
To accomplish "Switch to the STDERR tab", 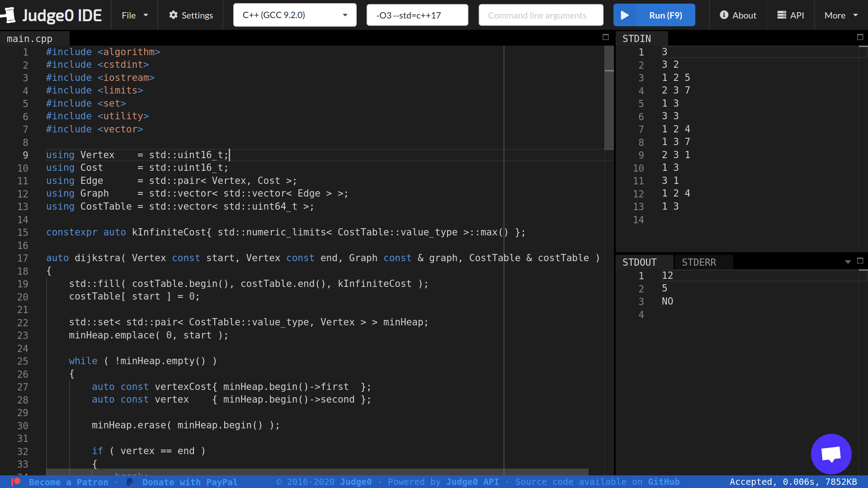I will (699, 262).
